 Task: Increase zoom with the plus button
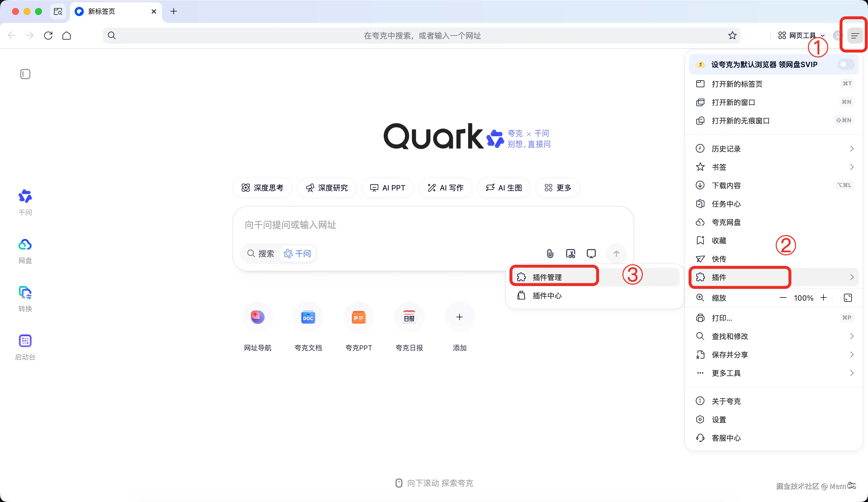823,298
